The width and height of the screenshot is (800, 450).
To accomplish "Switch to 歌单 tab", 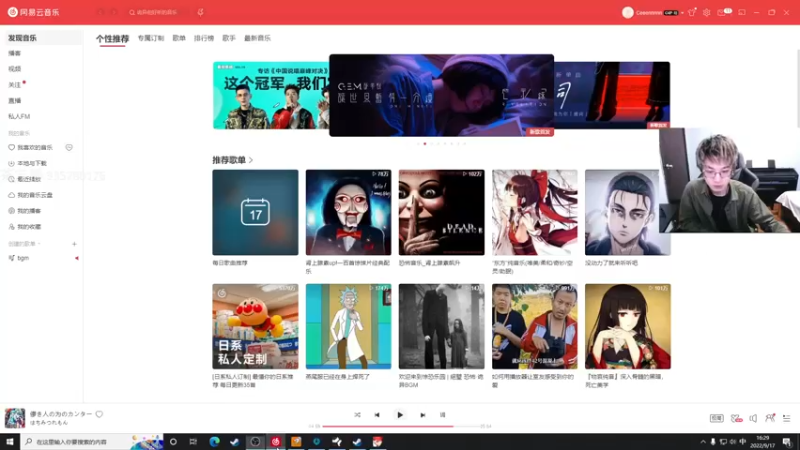I will point(179,38).
